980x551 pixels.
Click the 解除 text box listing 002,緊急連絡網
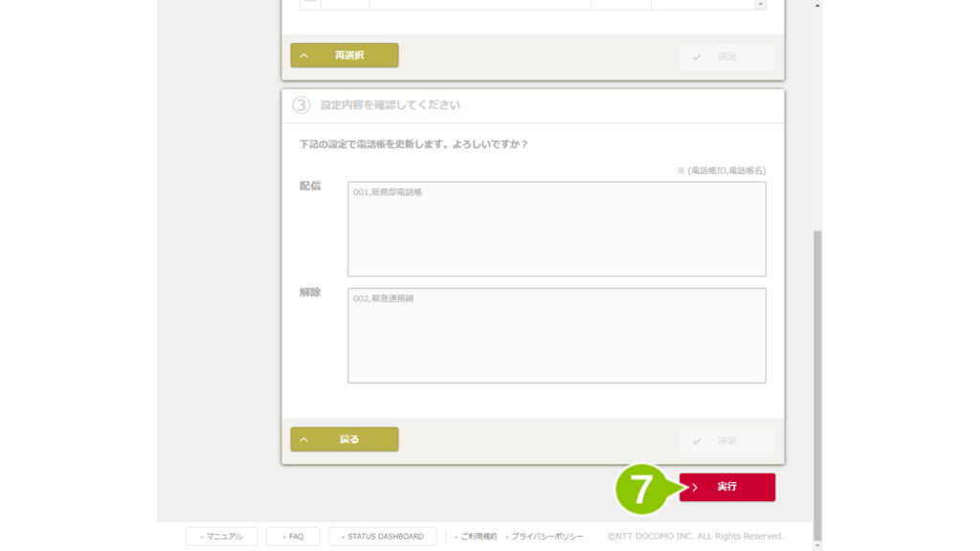pos(556,335)
